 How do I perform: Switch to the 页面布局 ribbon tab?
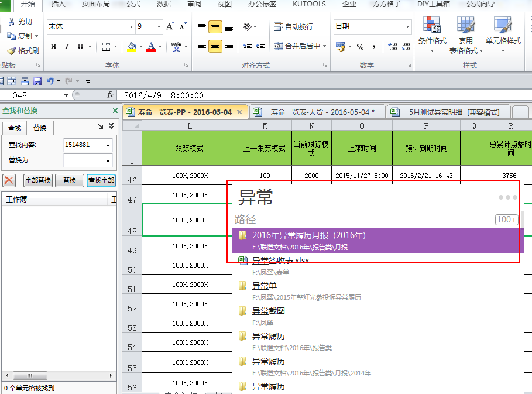[95, 4]
